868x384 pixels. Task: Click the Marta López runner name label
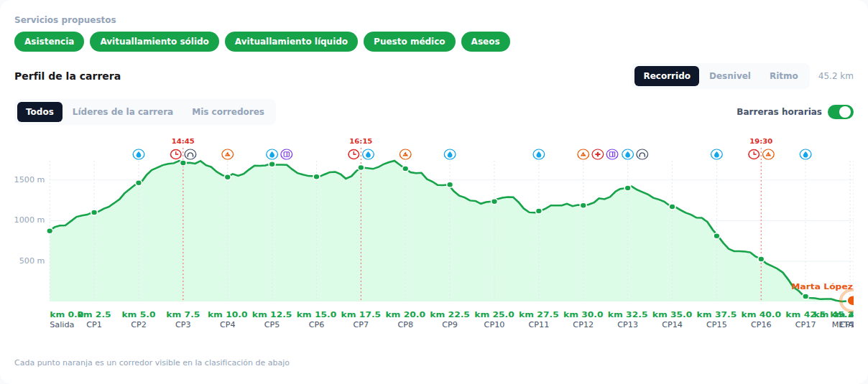coord(822,286)
